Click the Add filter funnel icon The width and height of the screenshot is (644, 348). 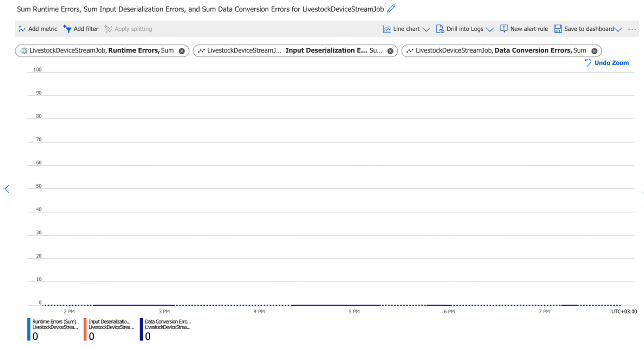[x=67, y=29]
